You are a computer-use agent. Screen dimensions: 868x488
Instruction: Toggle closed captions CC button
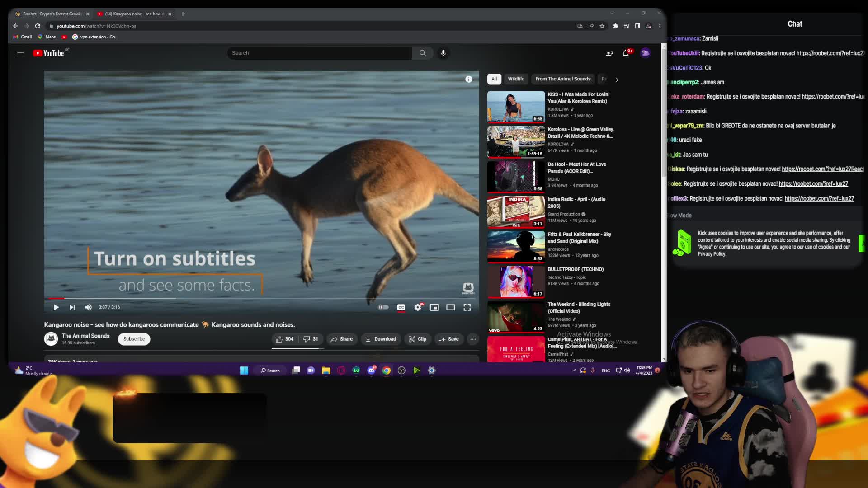(401, 307)
